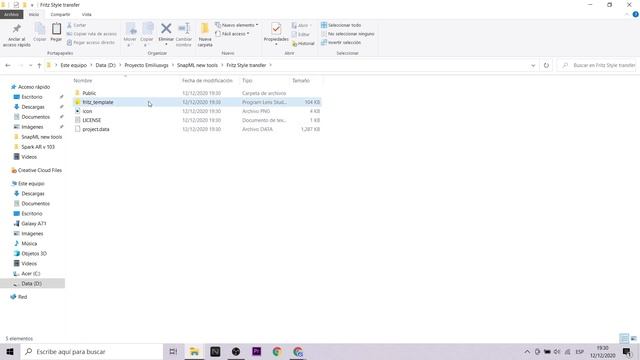Open the Copiar a dropdown
The height and width of the screenshot is (360, 640).
pos(147,35)
